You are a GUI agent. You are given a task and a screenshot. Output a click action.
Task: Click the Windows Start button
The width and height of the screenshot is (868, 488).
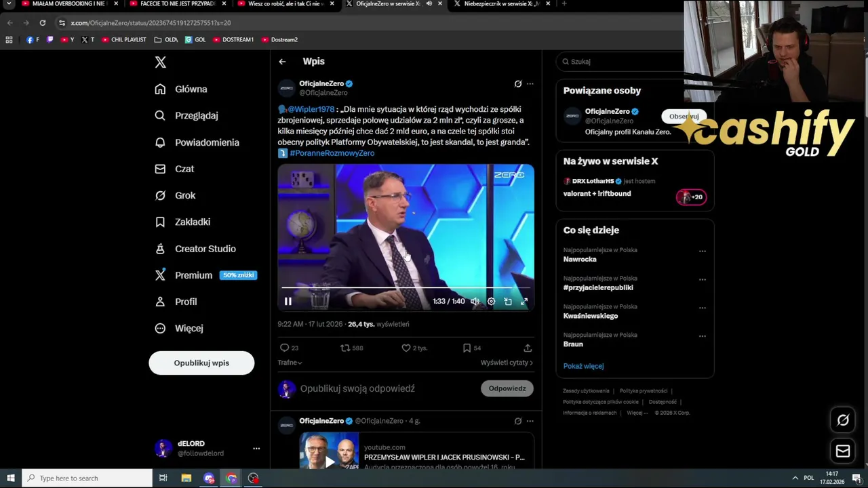(10, 479)
